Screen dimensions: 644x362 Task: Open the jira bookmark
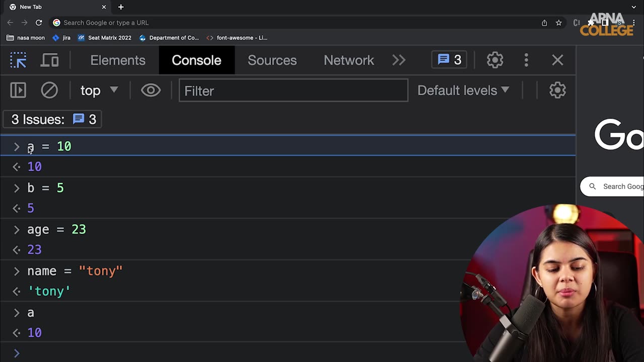pos(61,38)
